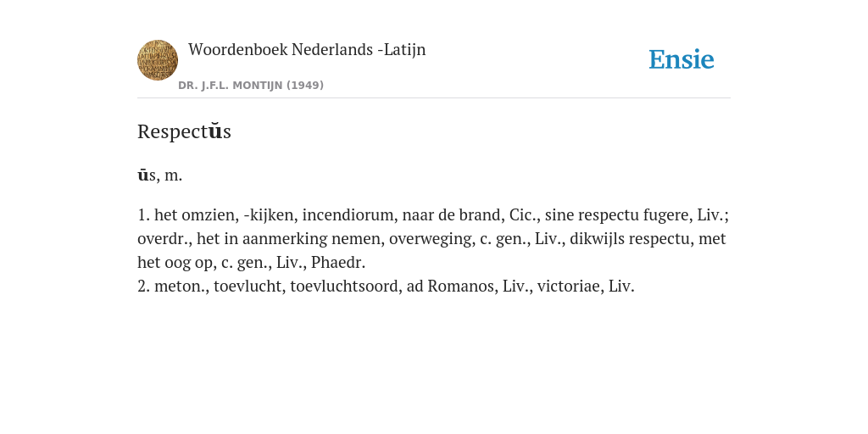Click the bold ŭ in the heading
Screen dimensions: 868x434
[215, 131]
